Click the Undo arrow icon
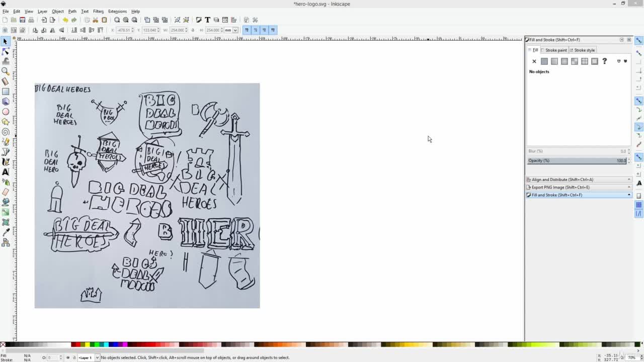 pos(65,20)
